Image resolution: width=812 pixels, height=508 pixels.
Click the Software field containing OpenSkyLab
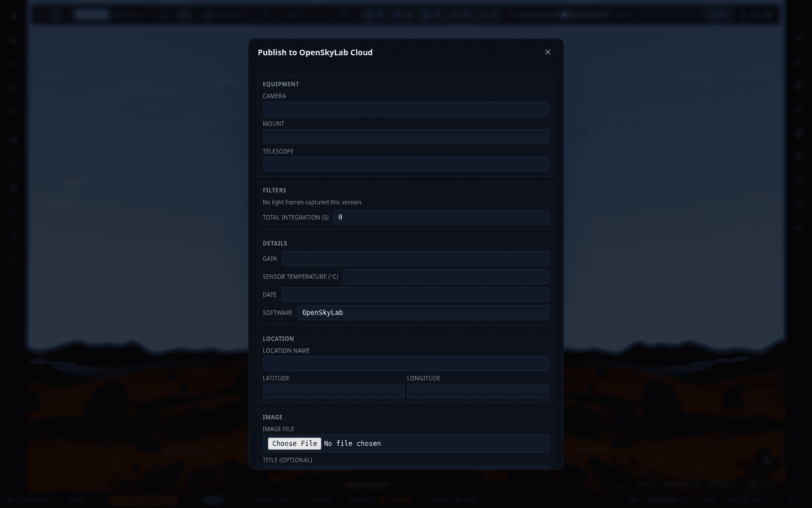423,313
